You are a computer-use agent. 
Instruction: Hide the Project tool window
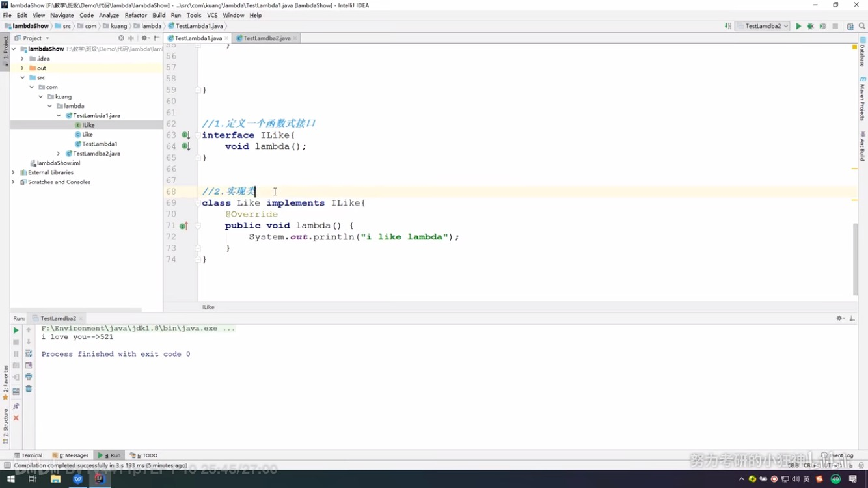tap(157, 38)
